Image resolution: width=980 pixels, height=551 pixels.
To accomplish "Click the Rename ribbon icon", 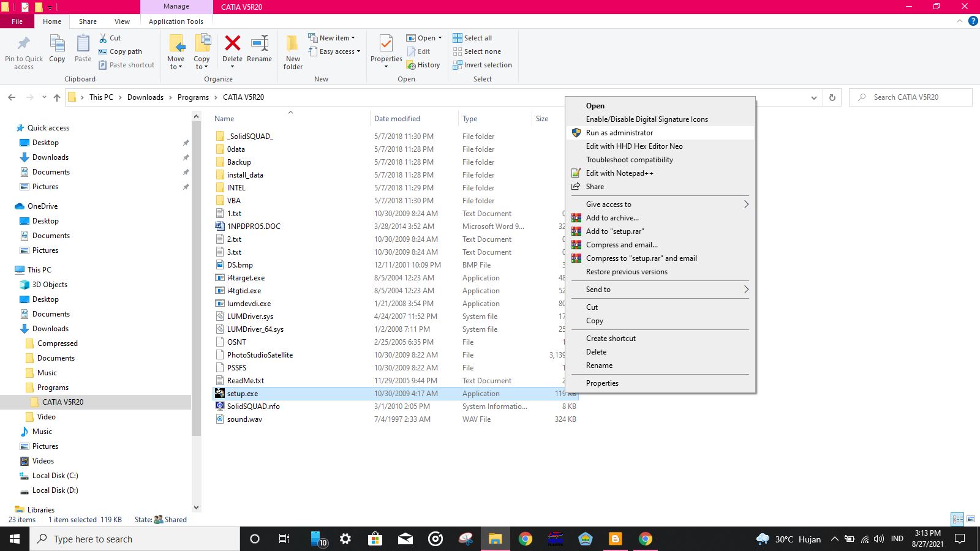I will pos(260,43).
